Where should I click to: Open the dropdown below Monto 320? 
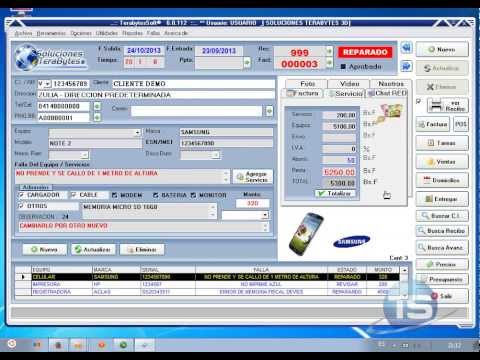point(265,215)
